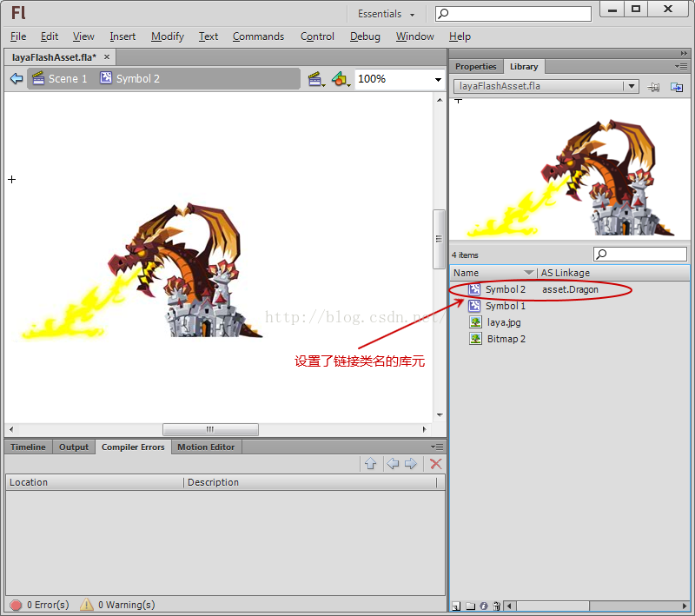The width and height of the screenshot is (695, 616).
Task: Click the top bar search field
Action: click(x=513, y=14)
